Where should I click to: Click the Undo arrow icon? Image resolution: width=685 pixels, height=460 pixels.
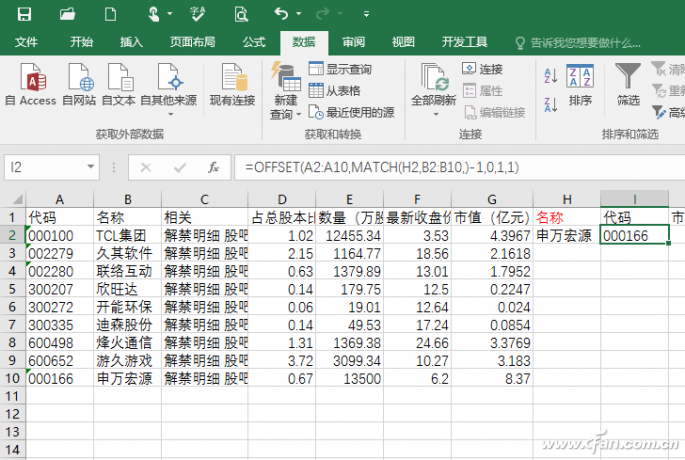coord(281,14)
